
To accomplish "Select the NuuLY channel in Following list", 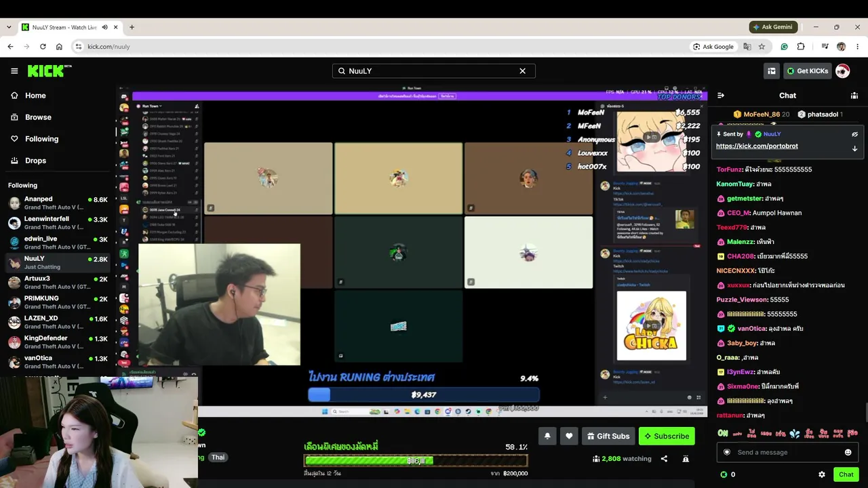I will tap(58, 262).
